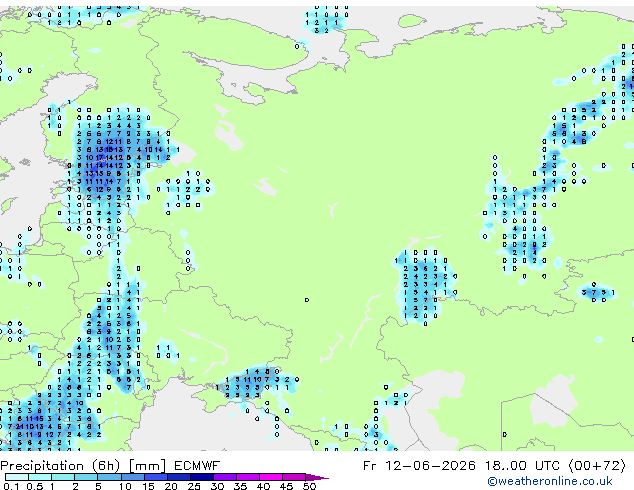634x490 pixels.
Task: Click the legend value '0.5'
Action: pos(34,486)
